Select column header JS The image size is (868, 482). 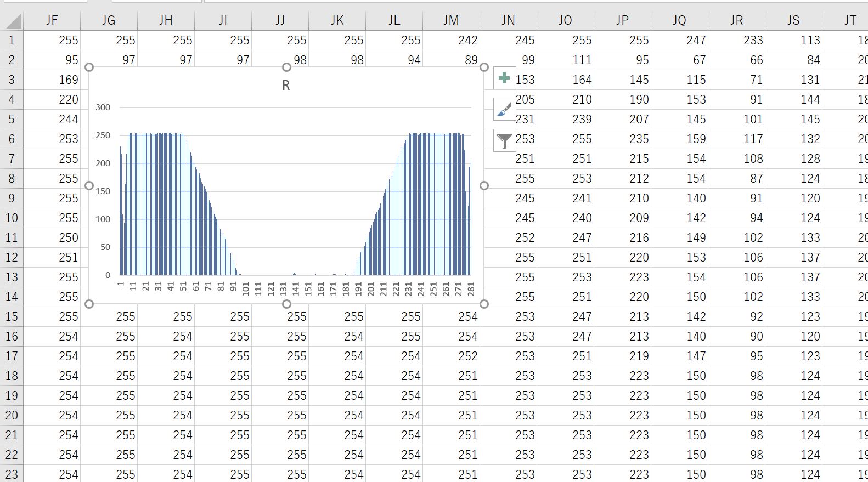(793, 20)
